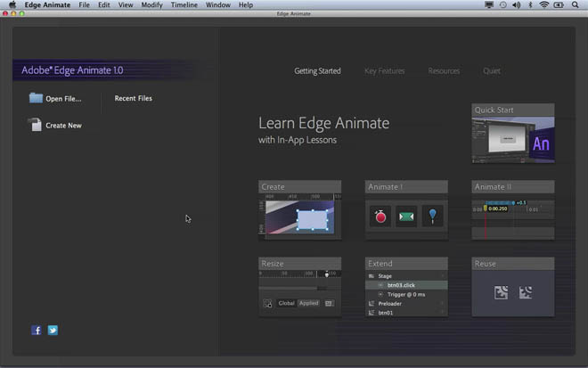Click the Wi-Fi status icon
This screenshot has height=368, width=588.
point(543,4)
